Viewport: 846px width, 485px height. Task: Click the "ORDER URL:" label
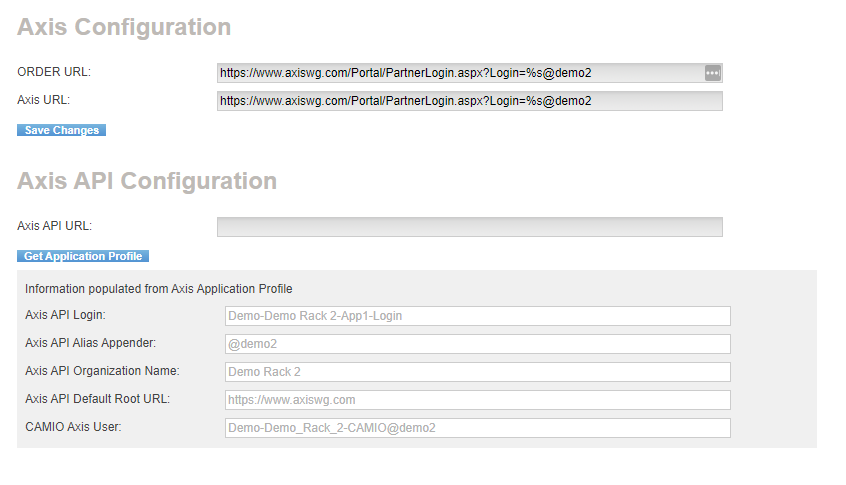click(x=54, y=72)
